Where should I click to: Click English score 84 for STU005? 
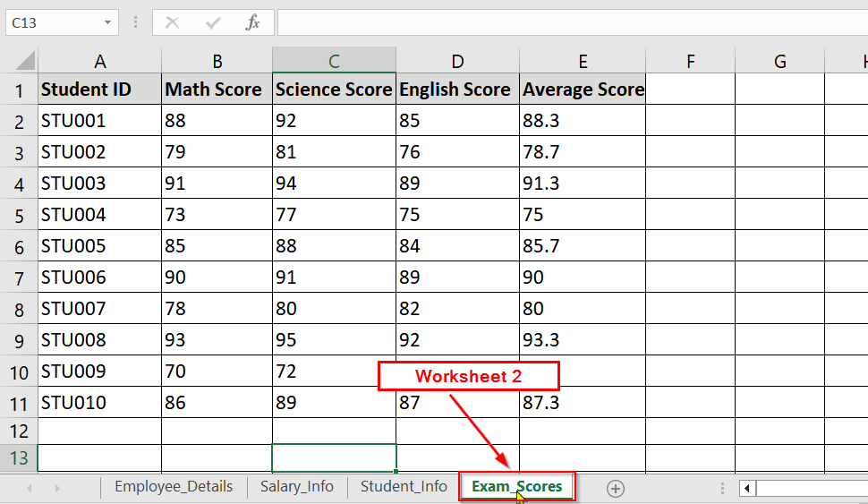coord(457,246)
